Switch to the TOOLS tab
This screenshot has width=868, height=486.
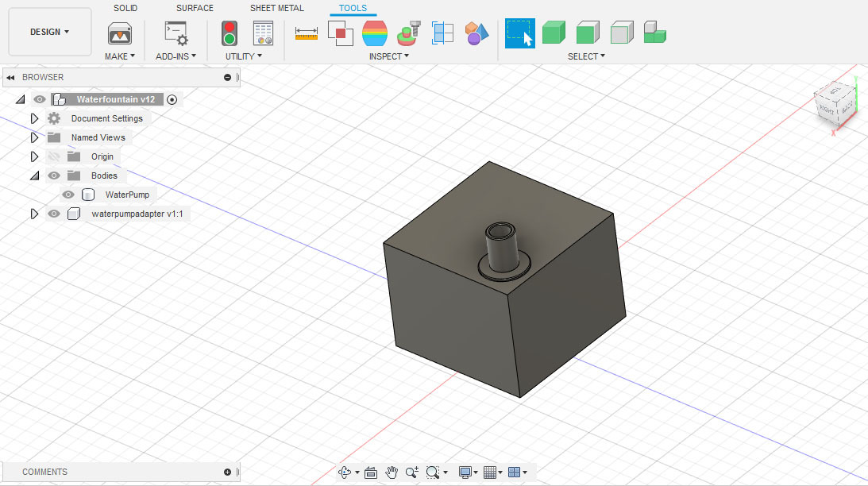[353, 8]
